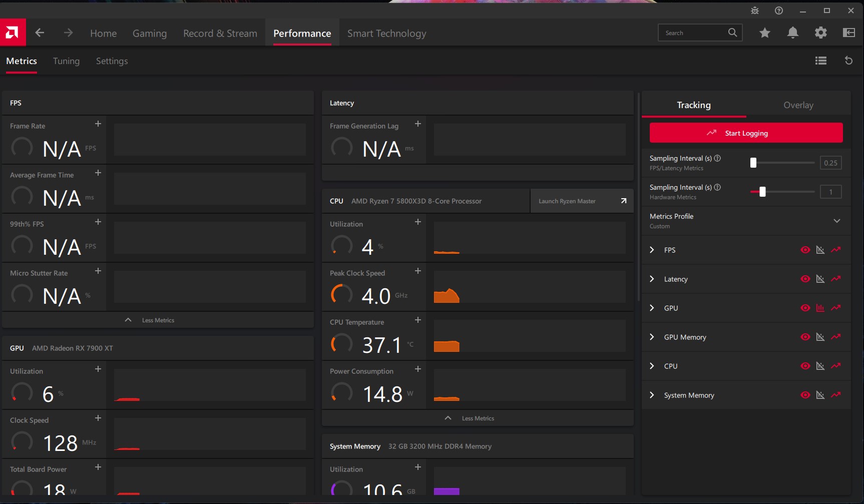
Task: Expand the Latency tracking row
Action: tap(652, 279)
